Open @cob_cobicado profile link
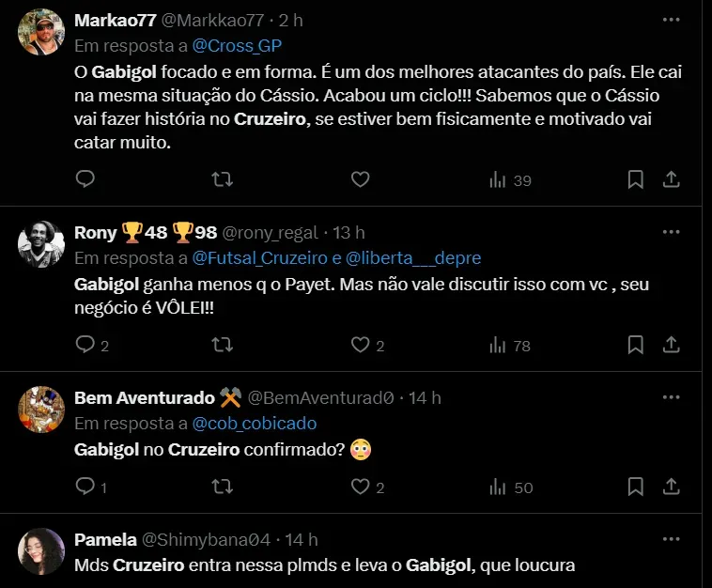 pyautogui.click(x=255, y=423)
